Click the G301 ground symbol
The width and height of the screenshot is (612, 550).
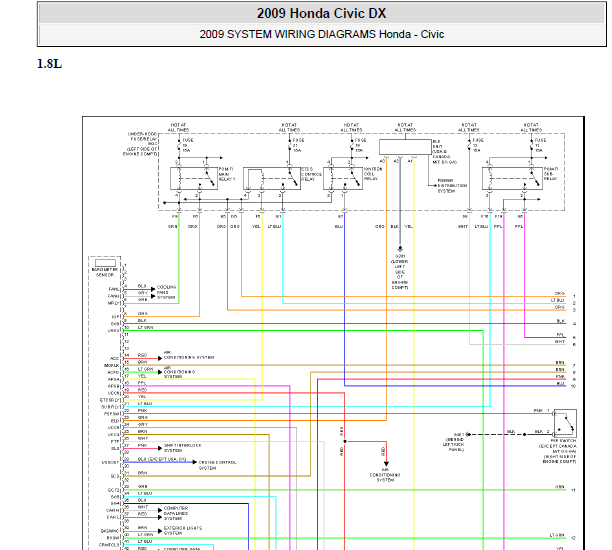pos(400,249)
